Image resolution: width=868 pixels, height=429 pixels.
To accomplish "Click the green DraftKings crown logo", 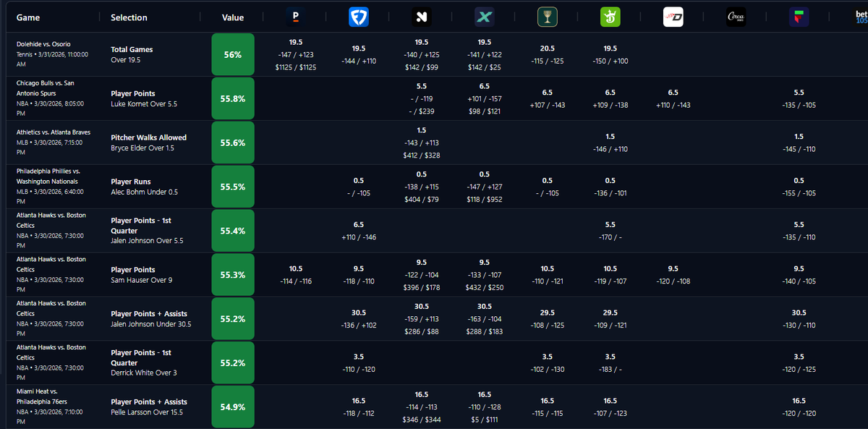I will point(610,17).
